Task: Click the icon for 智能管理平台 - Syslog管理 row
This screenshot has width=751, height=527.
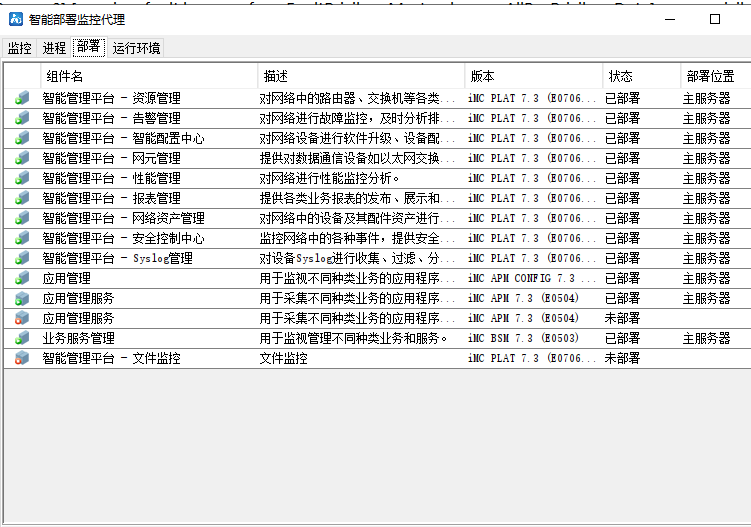Action: click(22, 258)
